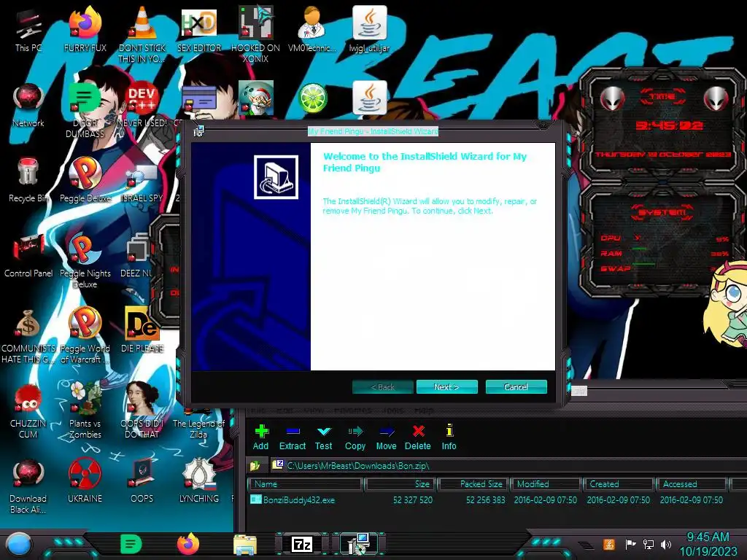Select the lwjgl_util.jar desktop file
This screenshot has width=747, height=560.
click(369, 29)
